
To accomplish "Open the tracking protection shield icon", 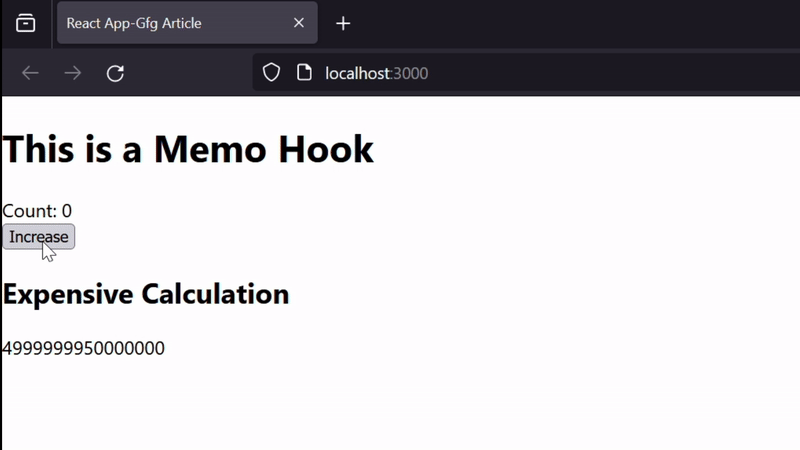I will click(271, 72).
